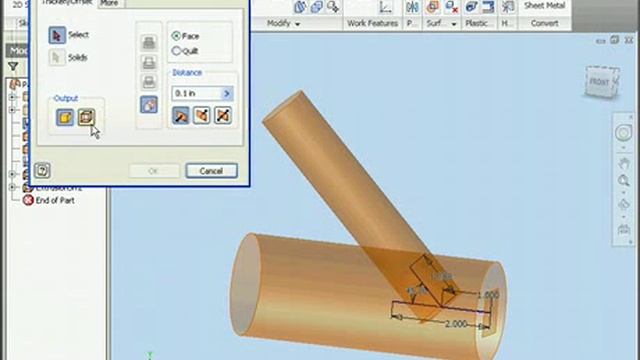Click the work axis icon in Work Features
The width and height of the screenshot is (640, 360).
[x=385, y=7]
